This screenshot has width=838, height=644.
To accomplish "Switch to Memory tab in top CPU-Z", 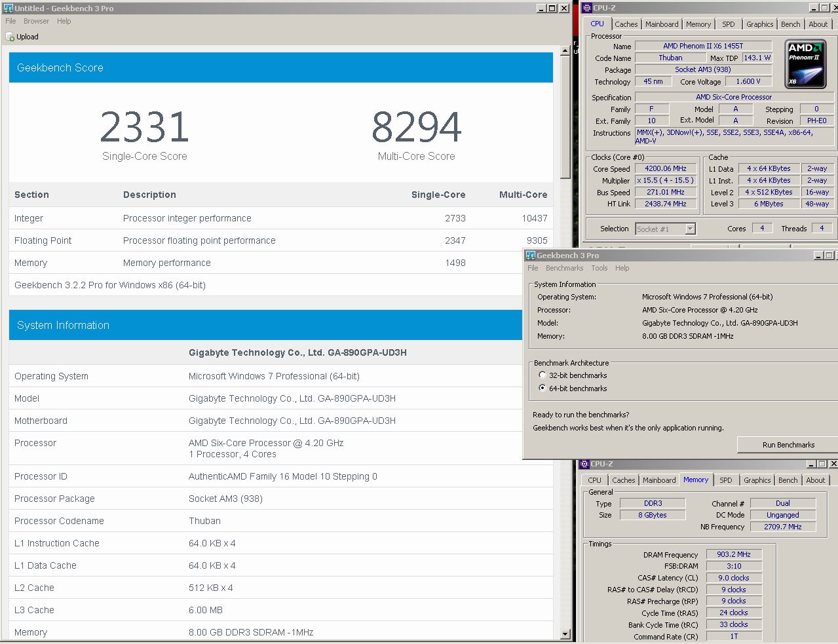I will 698,24.
